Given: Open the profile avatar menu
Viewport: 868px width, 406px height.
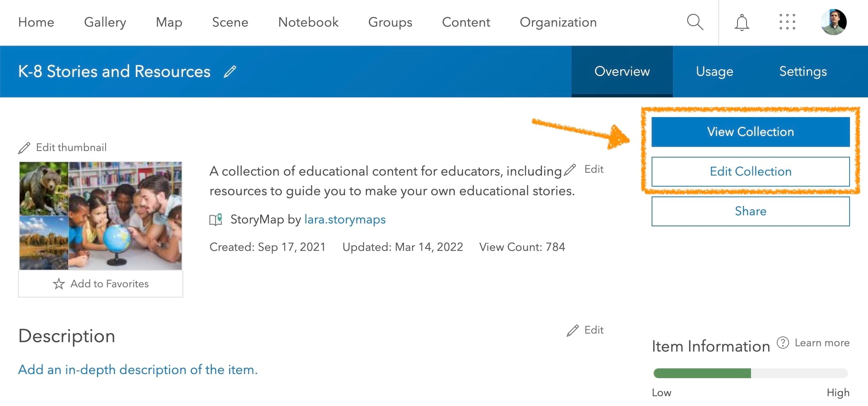Looking at the screenshot, I should pyautogui.click(x=833, y=22).
